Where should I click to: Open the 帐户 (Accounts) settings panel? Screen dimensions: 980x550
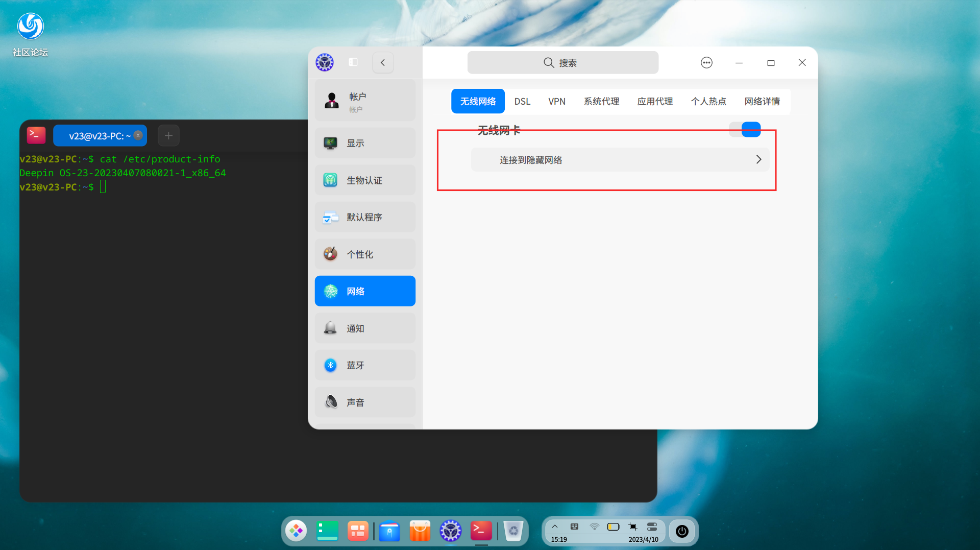click(364, 100)
